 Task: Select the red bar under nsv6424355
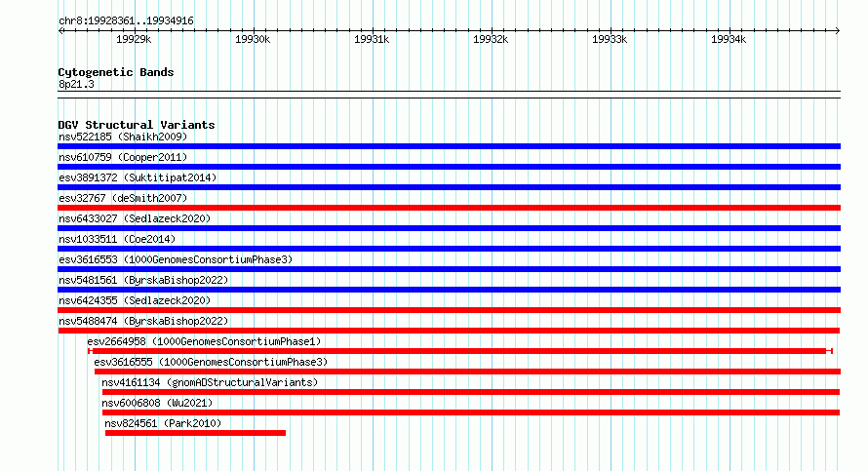[449, 310]
